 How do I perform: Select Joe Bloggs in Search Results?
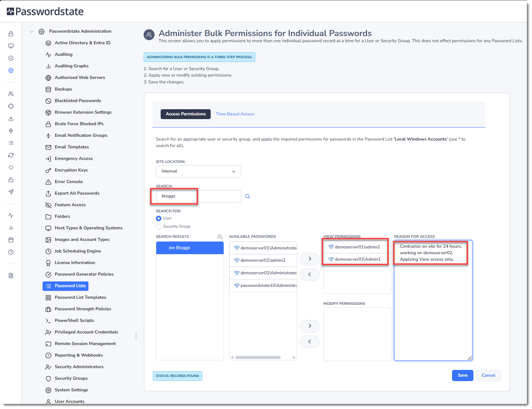click(190, 248)
